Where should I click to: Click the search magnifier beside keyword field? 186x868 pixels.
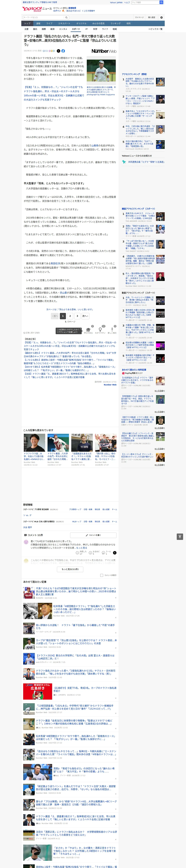coord(66,18)
